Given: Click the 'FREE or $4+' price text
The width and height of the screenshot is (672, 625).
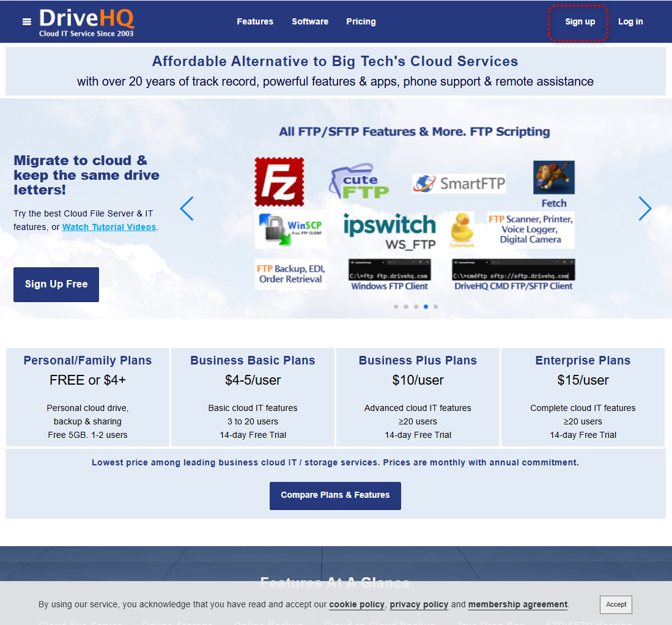Looking at the screenshot, I should click(87, 380).
